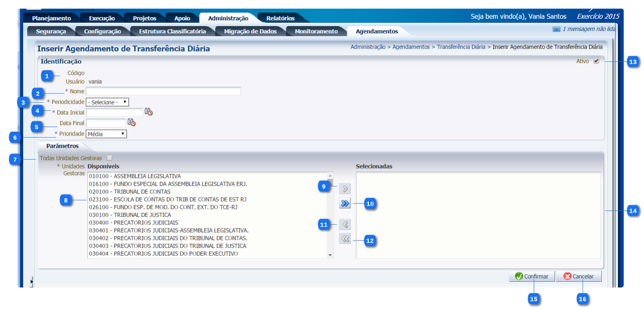The image size is (644, 309).
Task: Toggle the Ativo checkbox
Action: pos(596,61)
